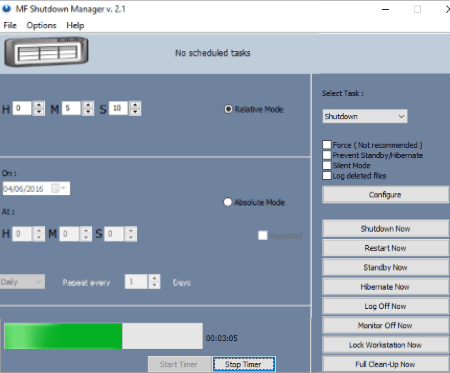Open the Select Task dropdown showing Shutdown
450x373 pixels.
tap(365, 116)
